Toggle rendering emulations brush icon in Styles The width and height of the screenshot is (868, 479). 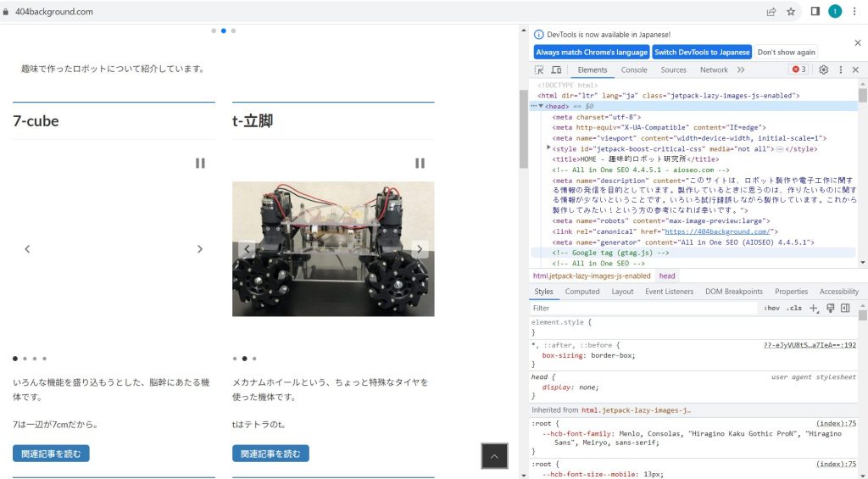coord(831,308)
